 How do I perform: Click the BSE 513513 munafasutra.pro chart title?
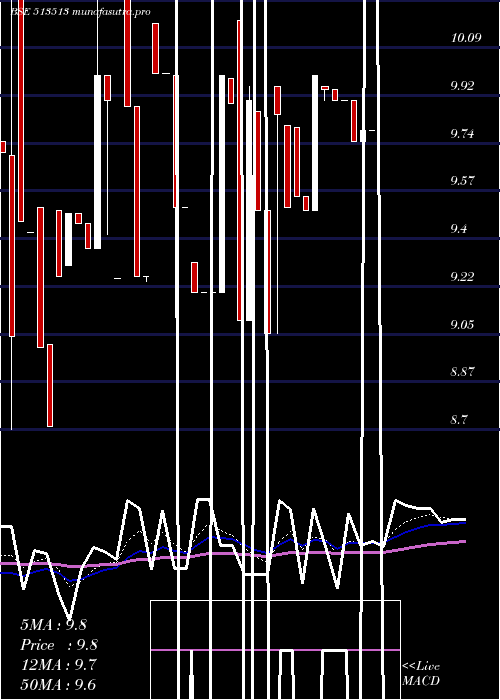tap(80, 12)
